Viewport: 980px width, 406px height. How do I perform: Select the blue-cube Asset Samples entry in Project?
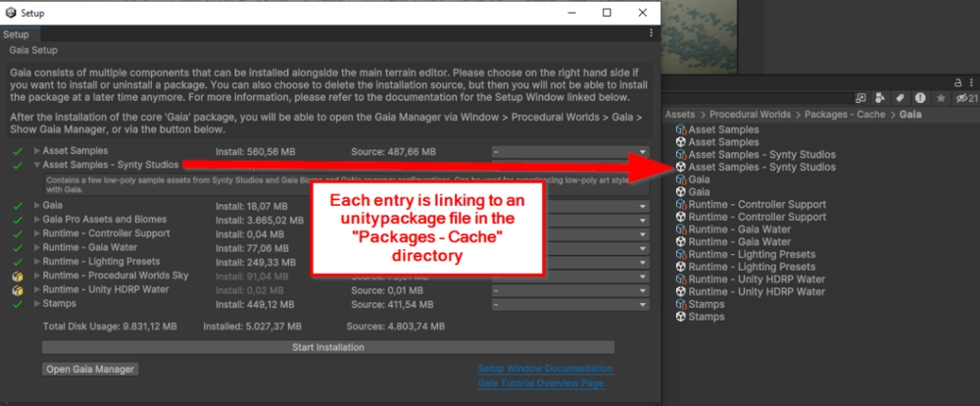coord(717,129)
